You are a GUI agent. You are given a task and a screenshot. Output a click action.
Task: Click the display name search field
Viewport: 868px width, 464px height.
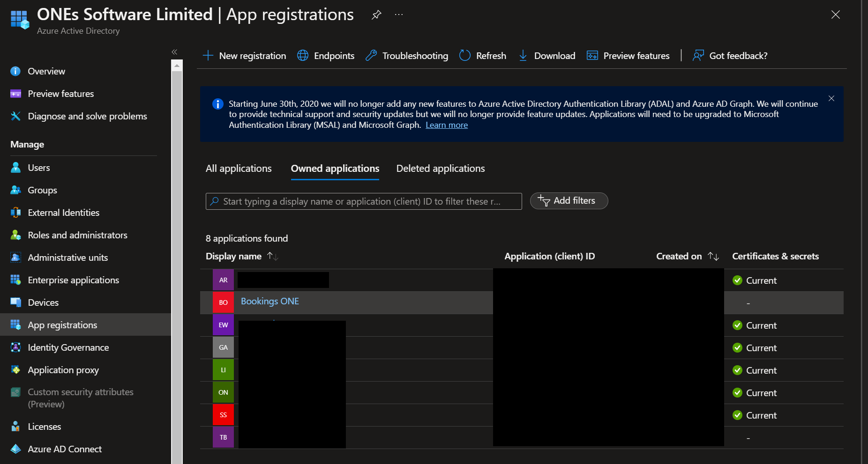coord(363,201)
